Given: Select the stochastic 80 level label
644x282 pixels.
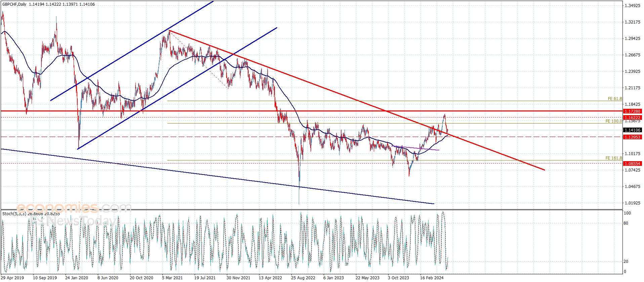Looking at the screenshot, I should (626, 223).
